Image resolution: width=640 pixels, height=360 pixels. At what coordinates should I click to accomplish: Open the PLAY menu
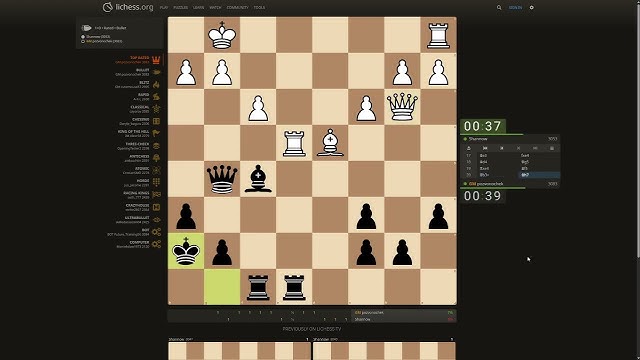pos(164,7)
